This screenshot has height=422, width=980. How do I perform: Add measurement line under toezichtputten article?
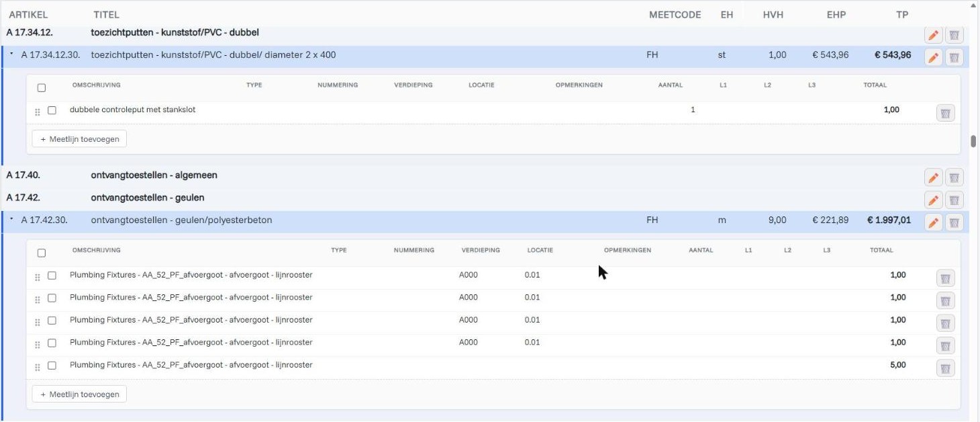coord(79,139)
